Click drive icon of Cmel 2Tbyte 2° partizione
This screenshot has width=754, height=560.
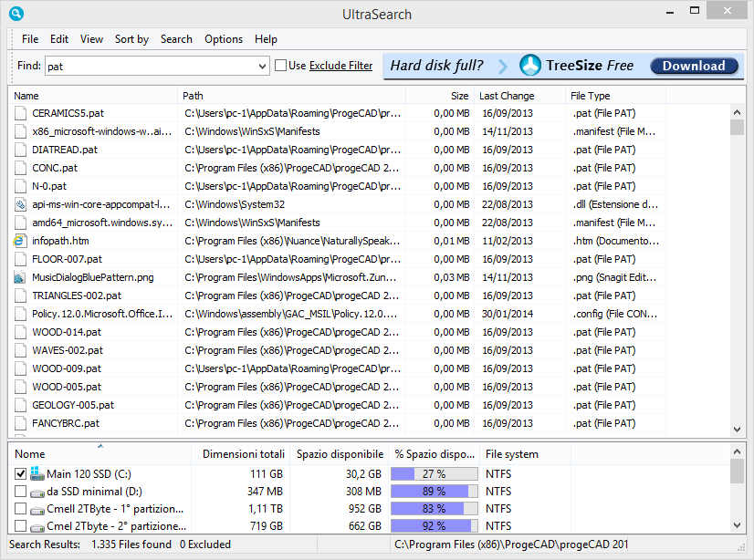point(37,527)
